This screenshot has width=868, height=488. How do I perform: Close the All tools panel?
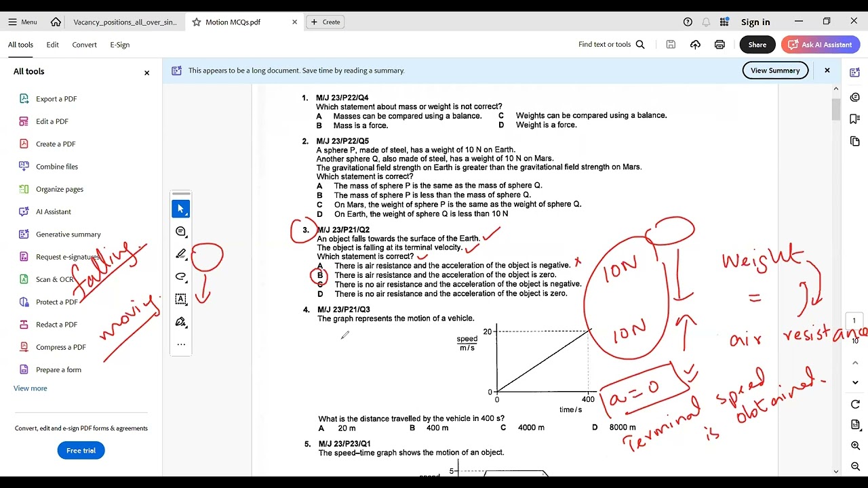[146, 73]
